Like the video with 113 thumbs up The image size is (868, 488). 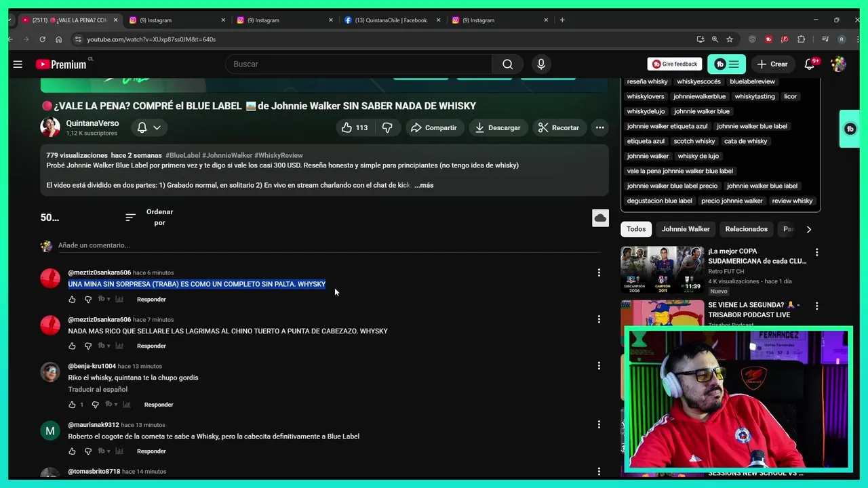coord(355,127)
